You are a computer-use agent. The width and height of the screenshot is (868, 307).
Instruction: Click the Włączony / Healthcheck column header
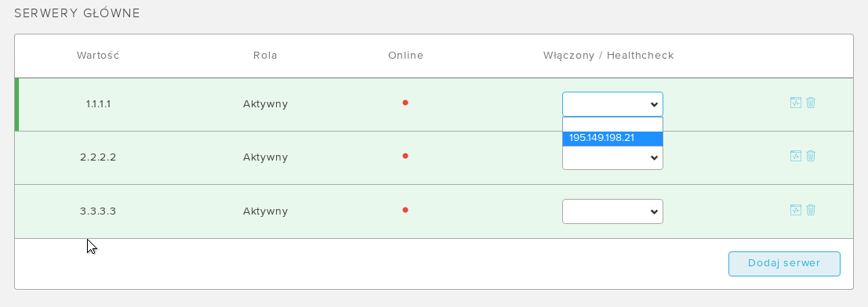[608, 56]
